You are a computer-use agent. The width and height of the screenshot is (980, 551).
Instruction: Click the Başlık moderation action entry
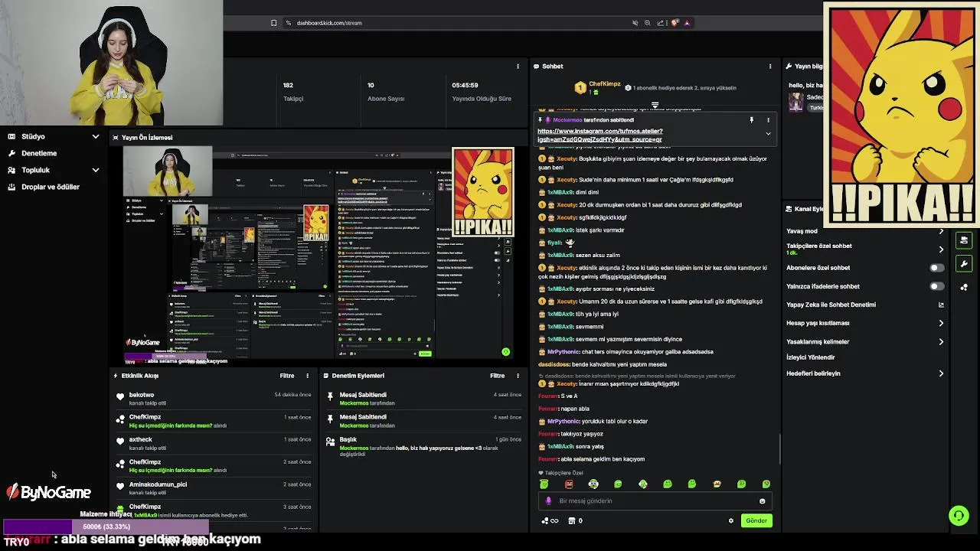click(x=423, y=446)
